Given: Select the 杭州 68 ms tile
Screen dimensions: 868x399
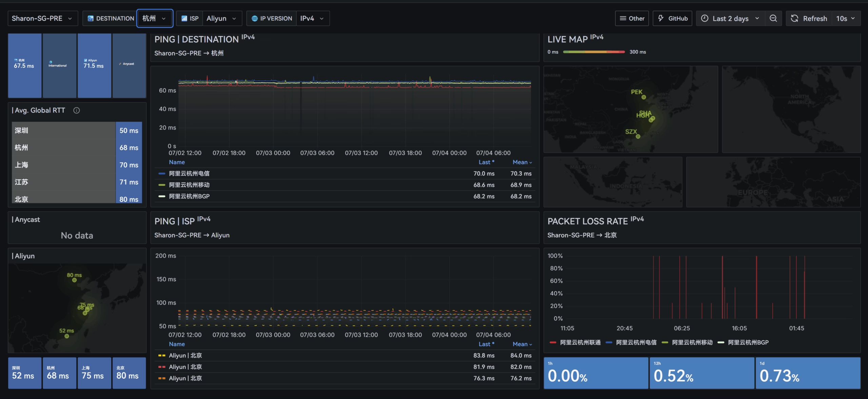Looking at the screenshot, I should [60, 373].
